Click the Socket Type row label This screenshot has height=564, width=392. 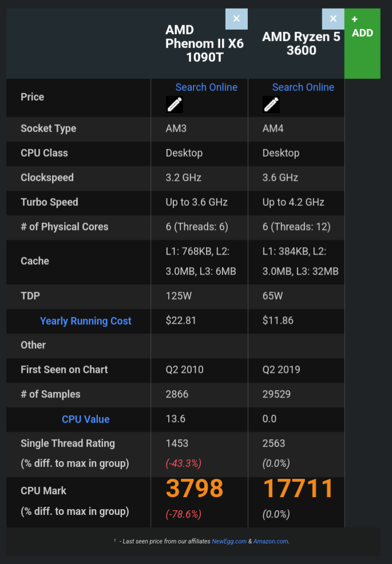(48, 128)
